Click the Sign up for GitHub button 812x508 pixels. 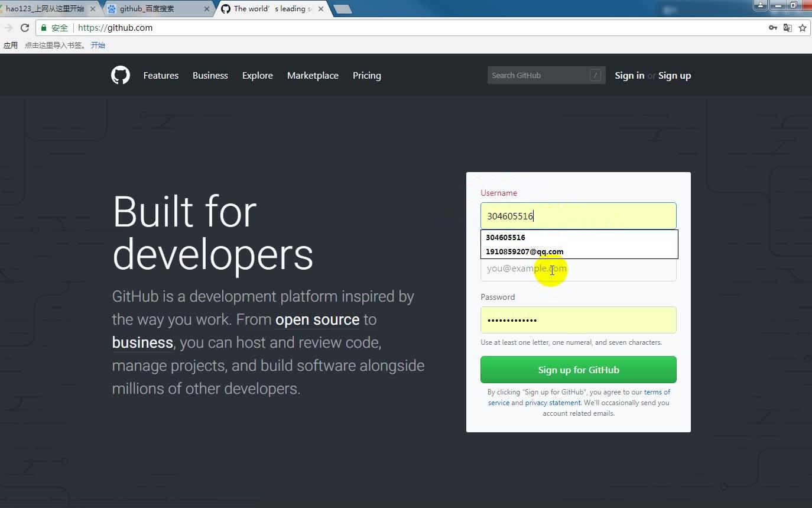pos(579,370)
